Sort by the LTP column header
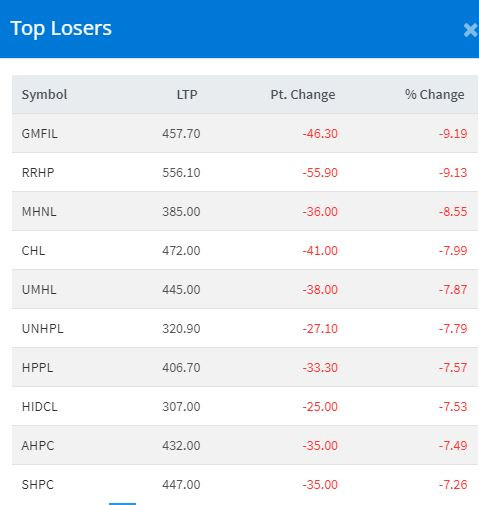Image resolution: width=479 pixels, height=505 pixels. [187, 95]
